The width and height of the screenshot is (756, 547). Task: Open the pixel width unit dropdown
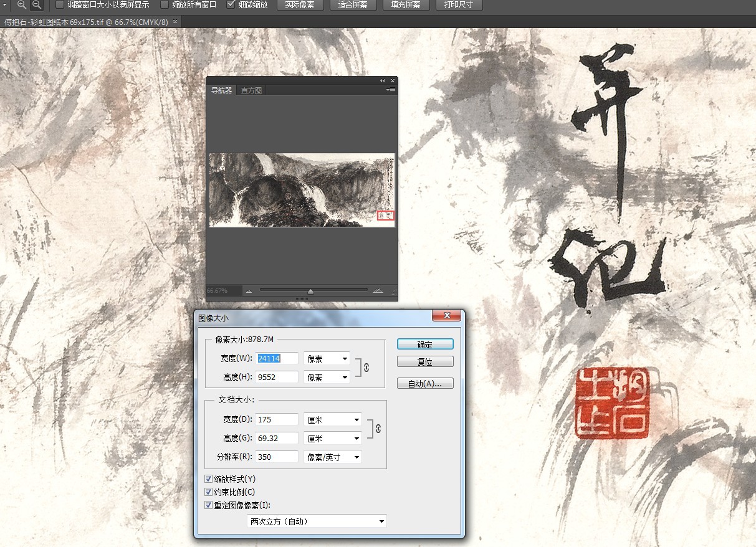[x=327, y=358]
